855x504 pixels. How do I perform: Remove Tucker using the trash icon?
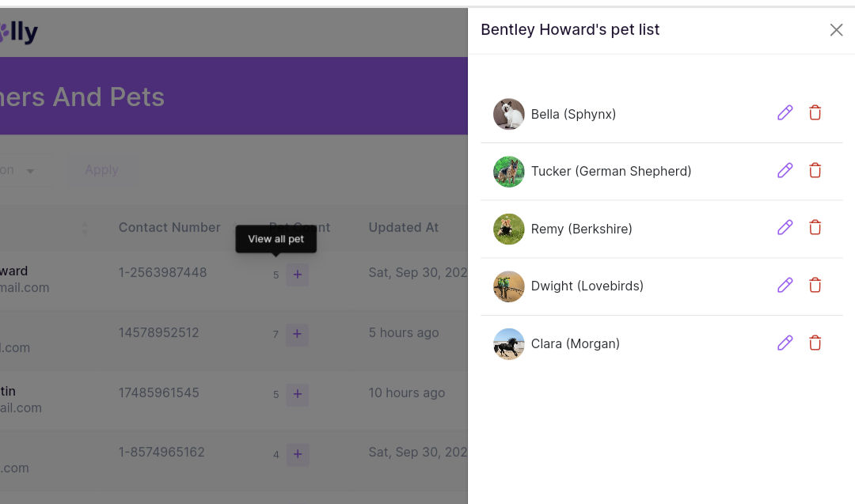(x=815, y=171)
